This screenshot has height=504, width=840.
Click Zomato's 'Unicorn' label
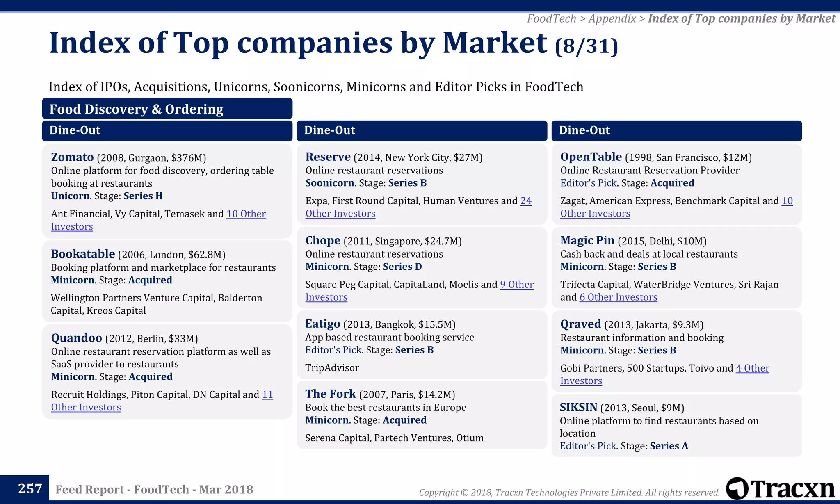[x=70, y=196]
